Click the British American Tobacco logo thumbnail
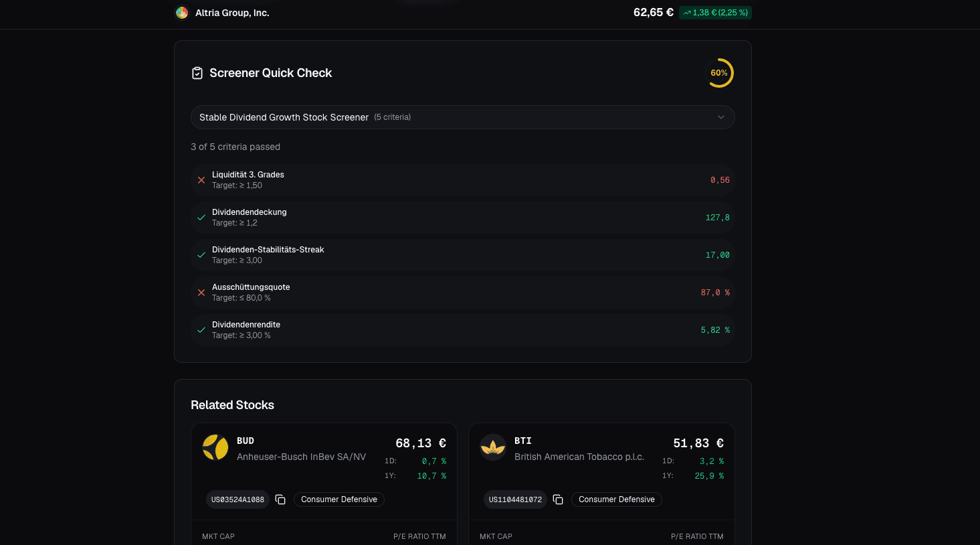The image size is (980, 545). click(493, 447)
